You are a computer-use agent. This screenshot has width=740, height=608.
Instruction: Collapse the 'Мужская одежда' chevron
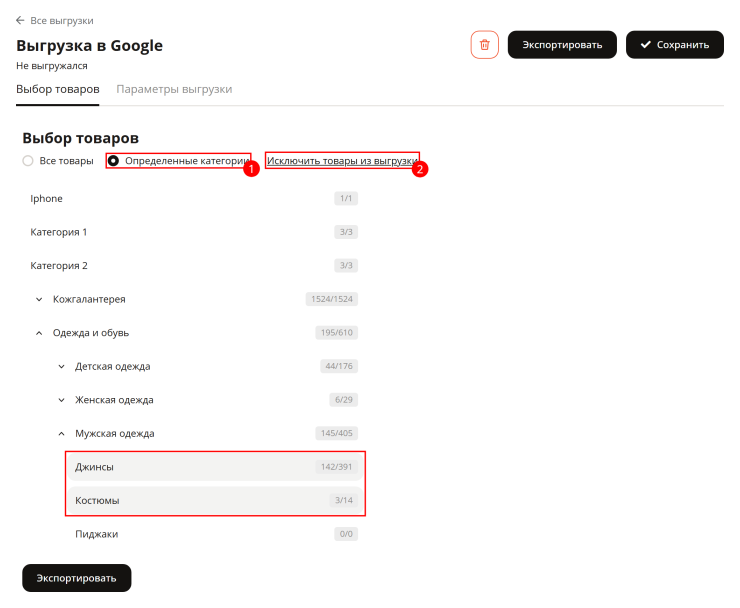61,433
